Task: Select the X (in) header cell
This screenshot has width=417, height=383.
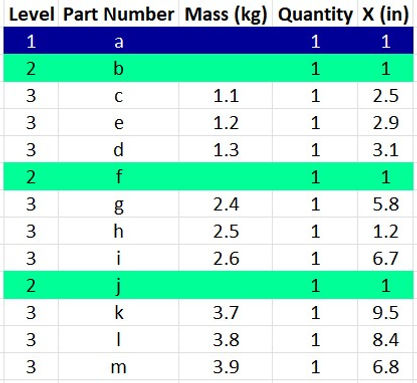Action: [385, 14]
